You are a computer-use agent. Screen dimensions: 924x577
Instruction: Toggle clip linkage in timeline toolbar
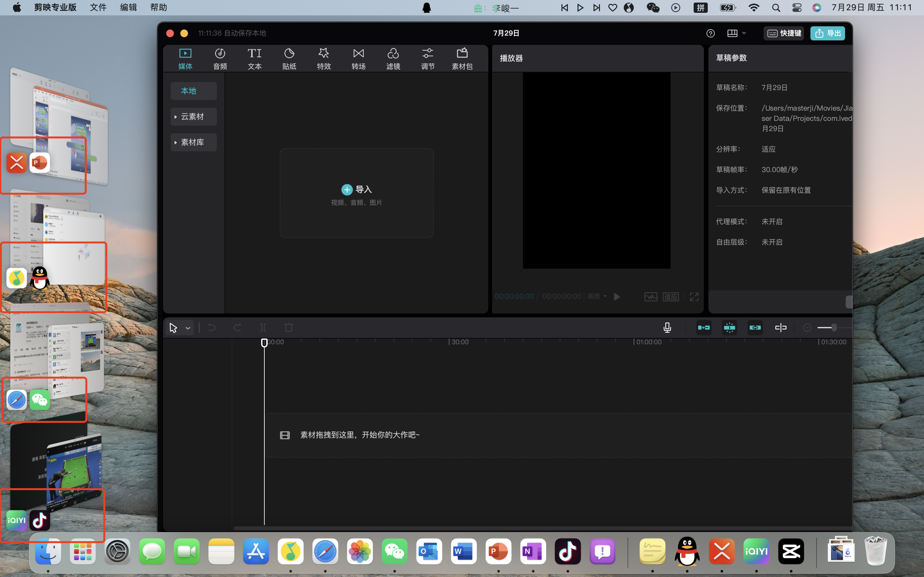(x=755, y=327)
